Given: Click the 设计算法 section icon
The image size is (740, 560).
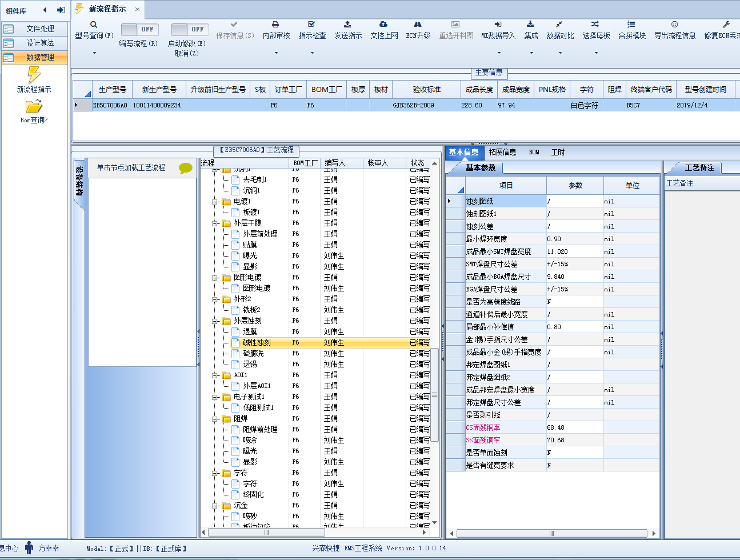Looking at the screenshot, I should (9, 43).
